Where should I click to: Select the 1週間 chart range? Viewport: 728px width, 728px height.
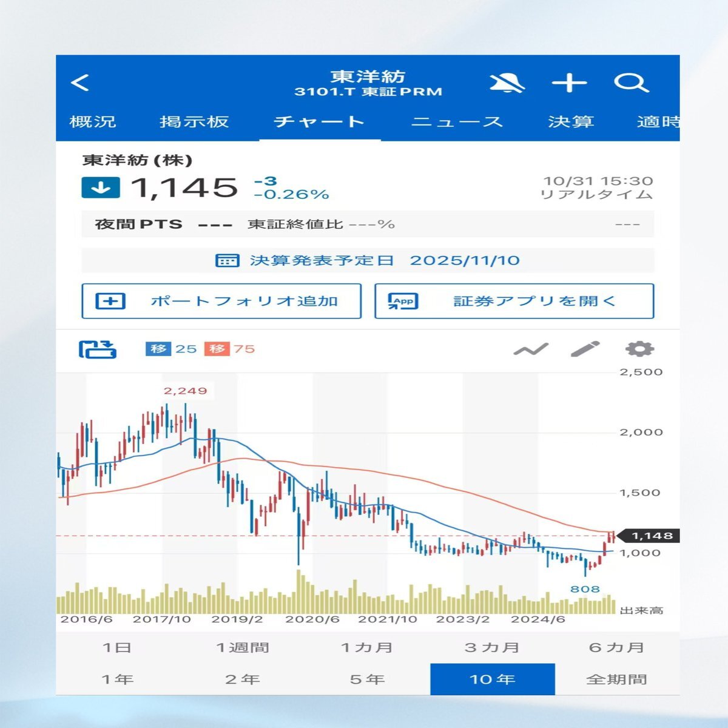point(243,647)
